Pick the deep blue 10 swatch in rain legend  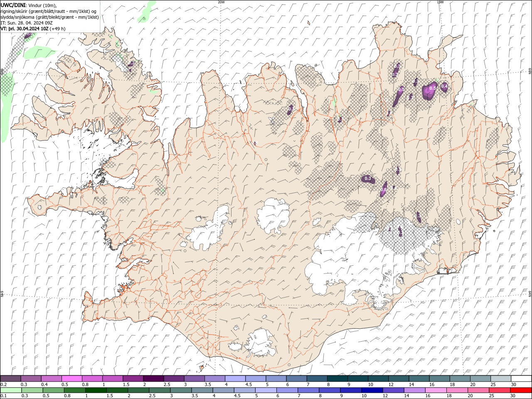click(x=372, y=390)
